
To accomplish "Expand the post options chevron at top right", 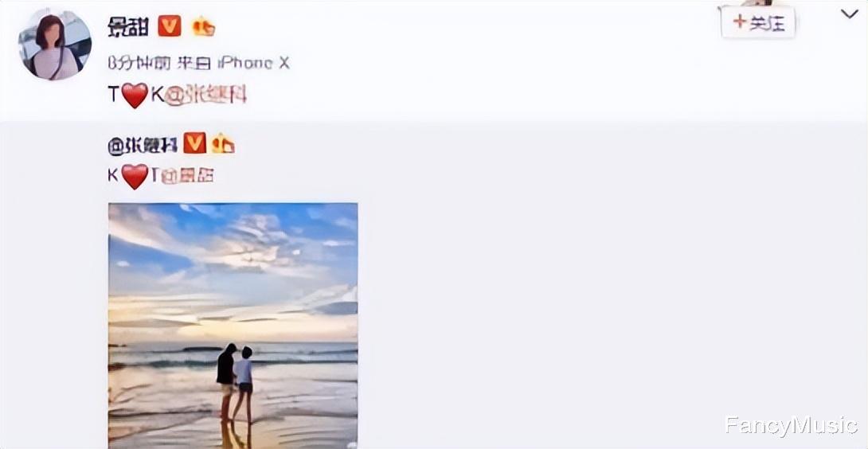I will [849, 14].
